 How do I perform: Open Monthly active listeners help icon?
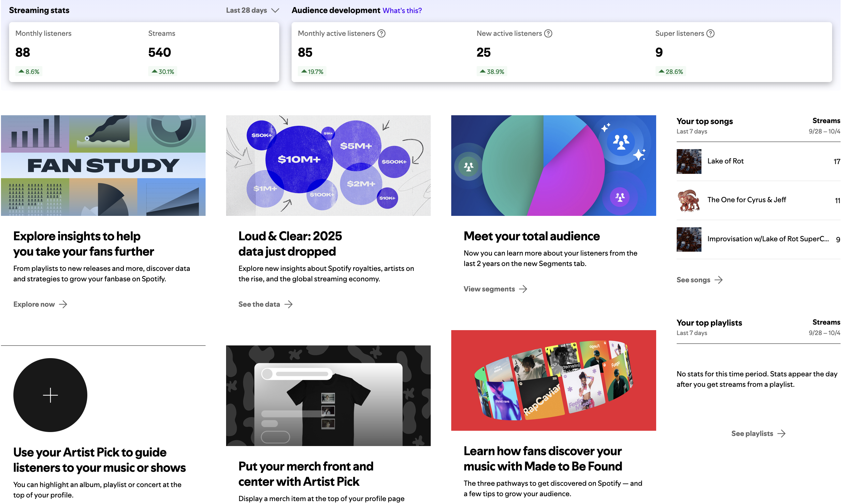(381, 33)
